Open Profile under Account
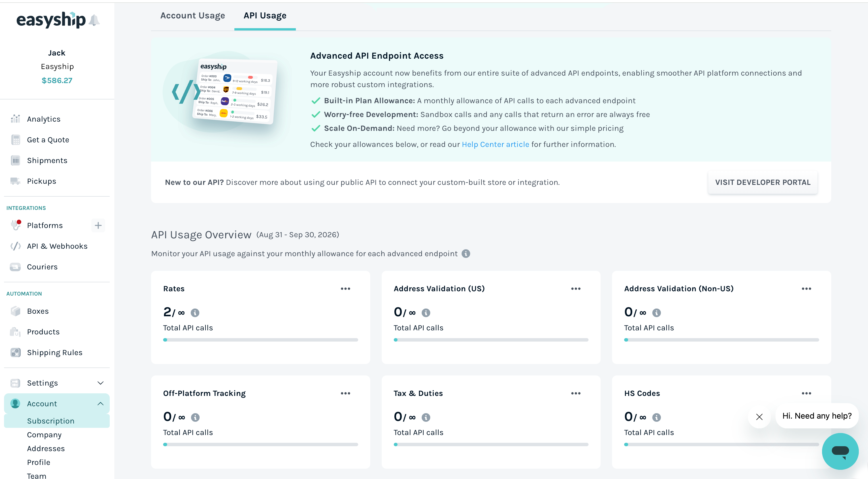The height and width of the screenshot is (479, 868). point(38,463)
